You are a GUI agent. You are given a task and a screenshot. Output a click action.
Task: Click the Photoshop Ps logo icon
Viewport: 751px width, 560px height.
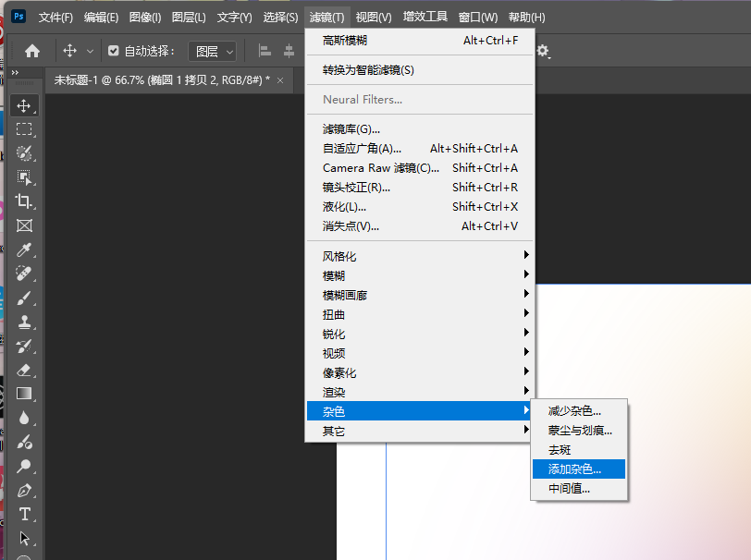click(18, 17)
